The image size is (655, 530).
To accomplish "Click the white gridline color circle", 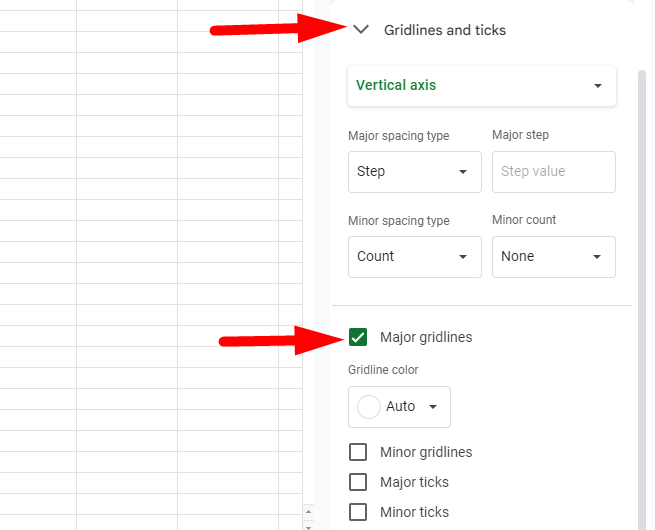I will click(x=369, y=407).
